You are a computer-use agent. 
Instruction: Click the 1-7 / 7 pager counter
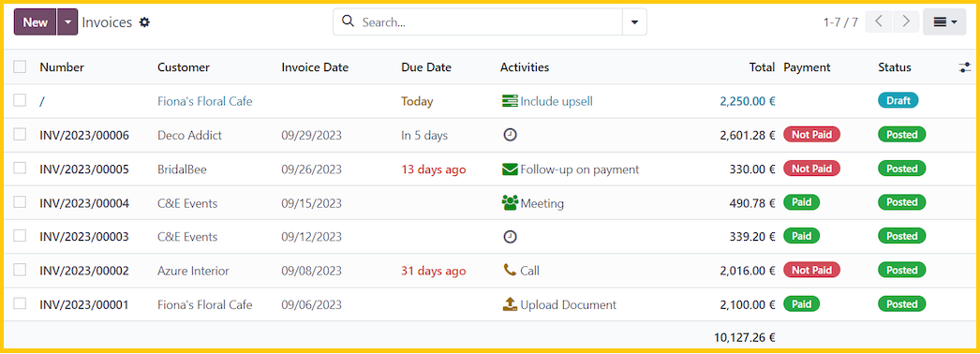point(840,22)
